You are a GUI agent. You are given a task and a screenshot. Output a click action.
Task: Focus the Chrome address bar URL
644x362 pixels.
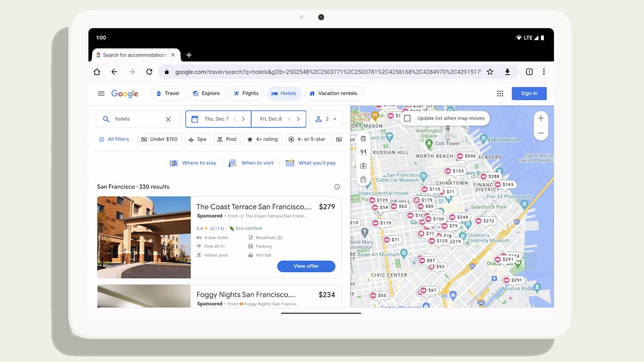[x=328, y=72]
